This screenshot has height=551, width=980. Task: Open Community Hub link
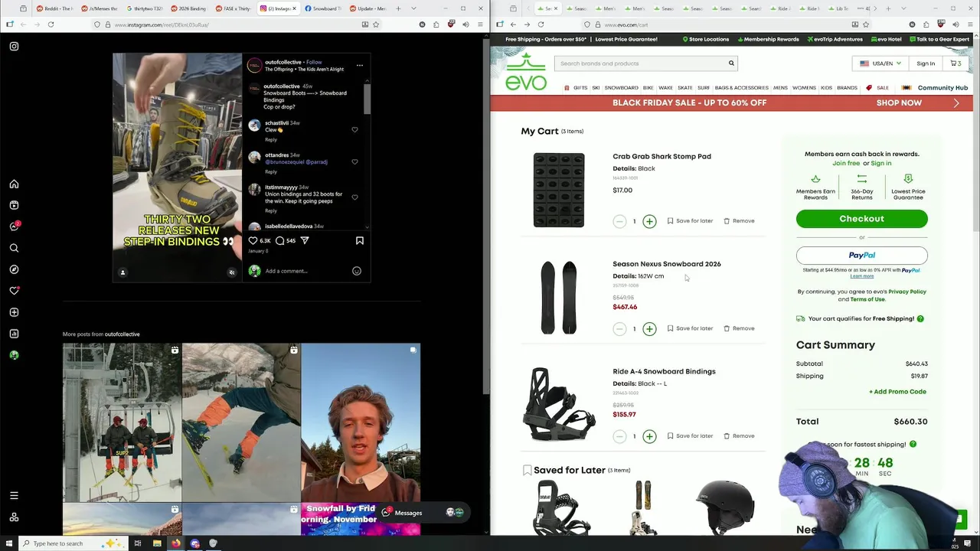[x=942, y=88]
